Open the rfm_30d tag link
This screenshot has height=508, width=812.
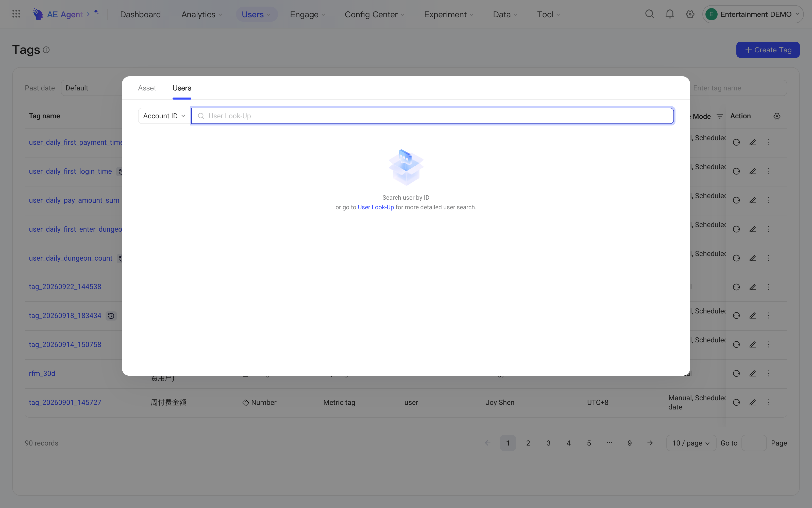(x=42, y=373)
